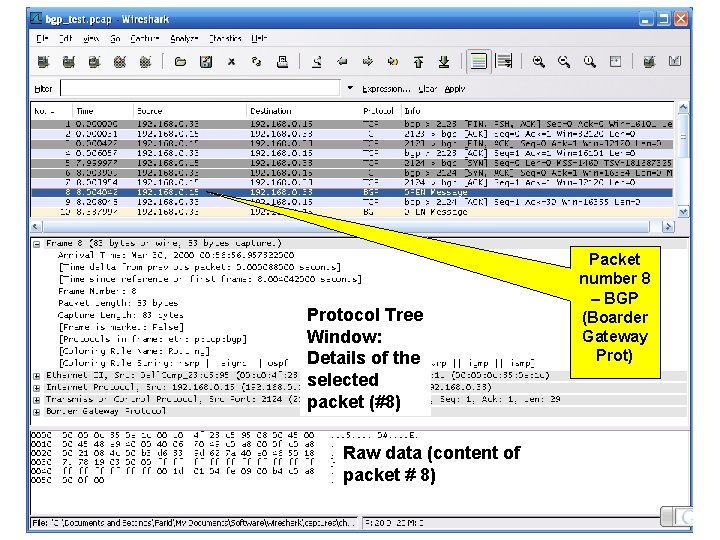Start a new live capture icon
The height and width of the screenshot is (540, 720).
[x=95, y=62]
